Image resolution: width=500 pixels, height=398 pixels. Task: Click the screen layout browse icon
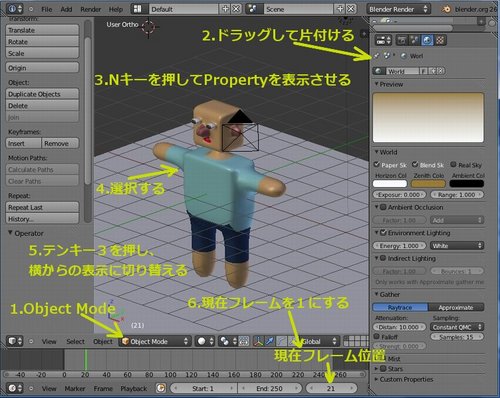[137, 9]
